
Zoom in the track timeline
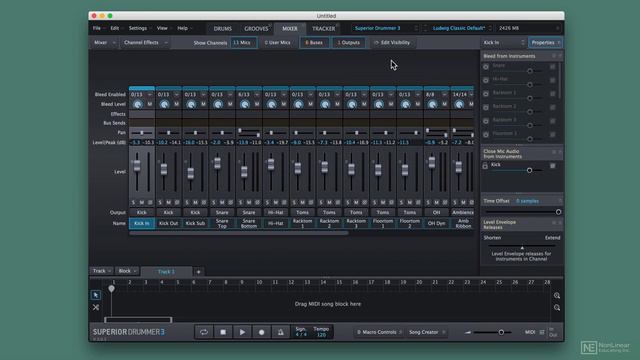click(x=557, y=296)
